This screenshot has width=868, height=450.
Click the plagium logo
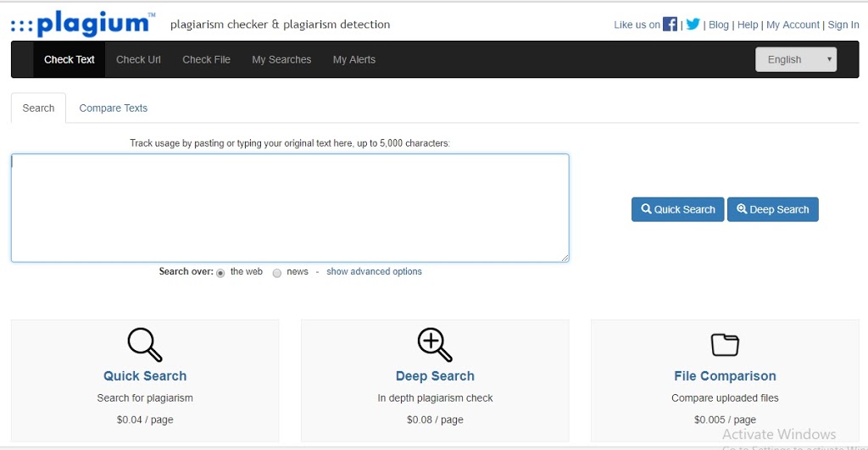point(83,24)
